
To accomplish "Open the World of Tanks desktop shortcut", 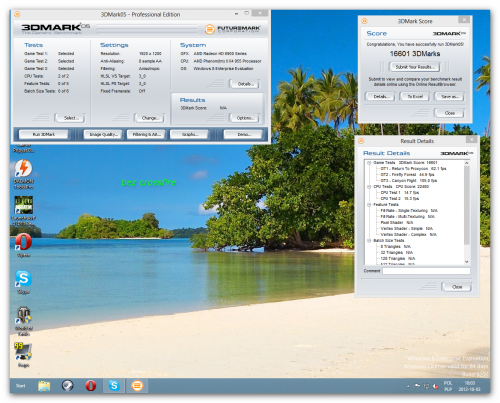I will (23, 321).
